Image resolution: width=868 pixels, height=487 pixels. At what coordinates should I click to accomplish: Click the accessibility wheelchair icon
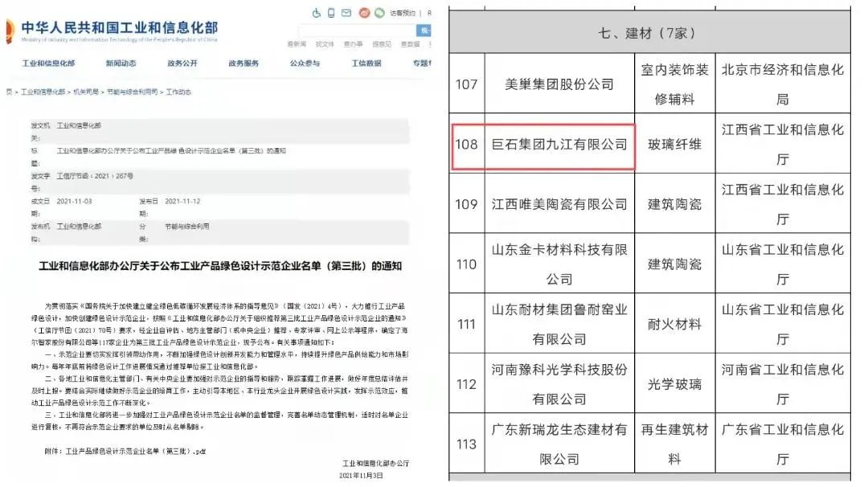click(316, 13)
